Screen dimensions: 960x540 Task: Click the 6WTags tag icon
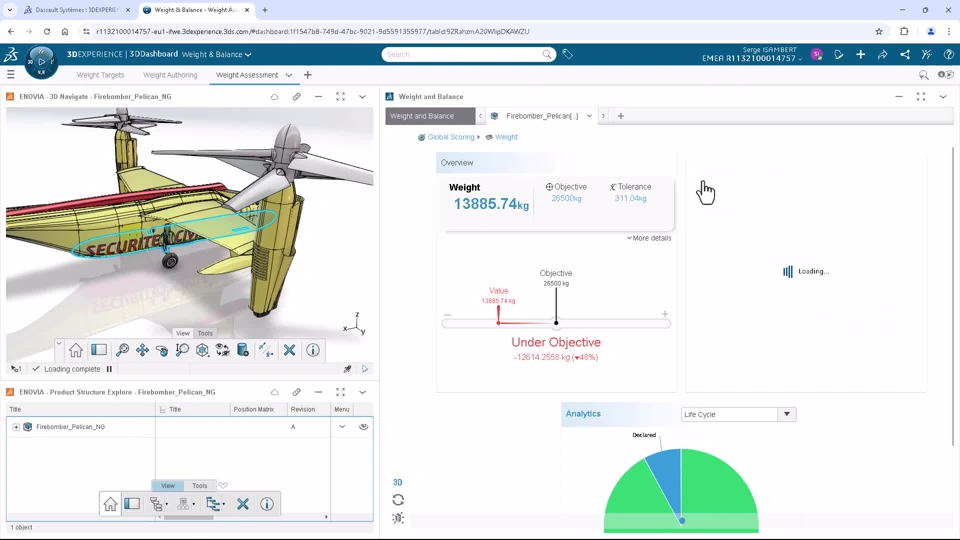click(x=568, y=54)
